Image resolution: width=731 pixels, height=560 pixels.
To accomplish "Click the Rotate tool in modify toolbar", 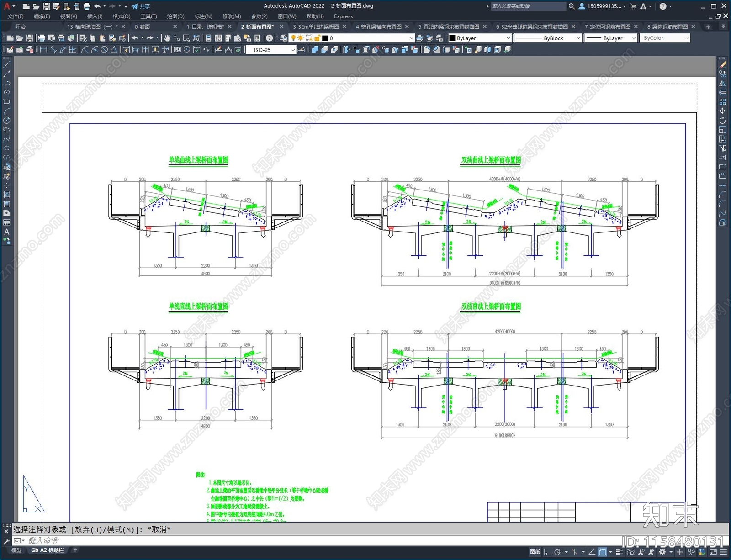I will tap(723, 120).
